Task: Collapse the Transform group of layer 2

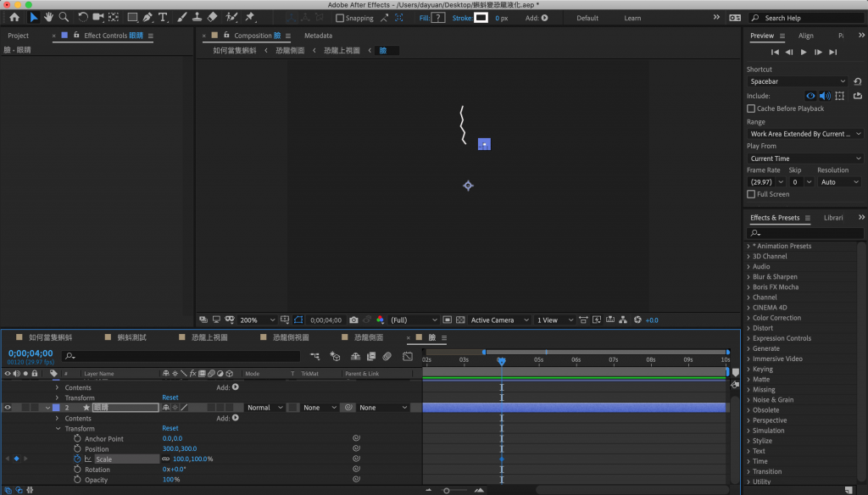Action: coord(58,429)
